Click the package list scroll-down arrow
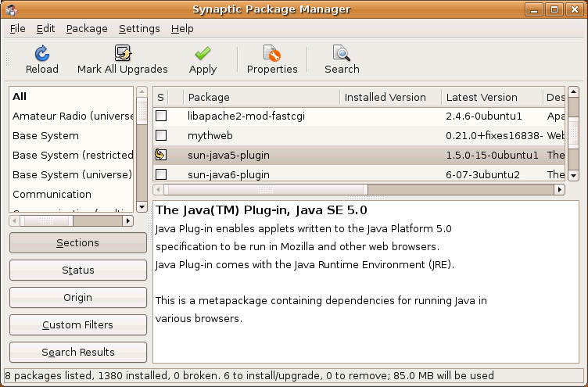 [573, 175]
